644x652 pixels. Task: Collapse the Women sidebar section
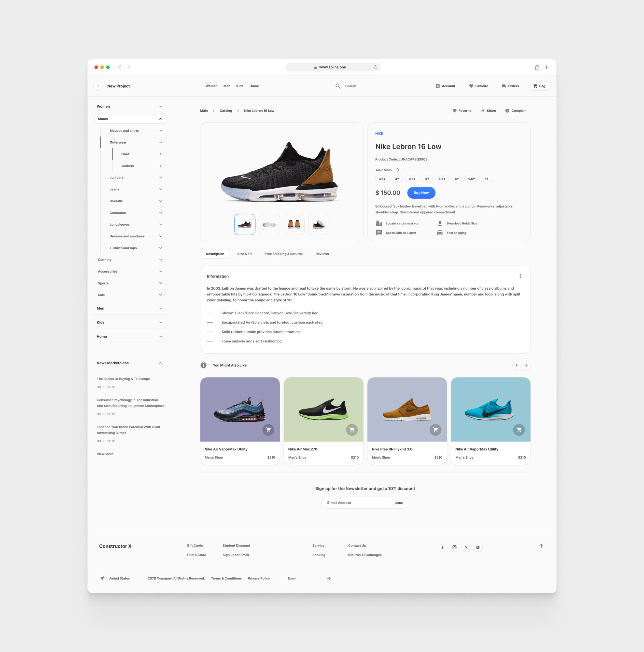click(x=161, y=107)
